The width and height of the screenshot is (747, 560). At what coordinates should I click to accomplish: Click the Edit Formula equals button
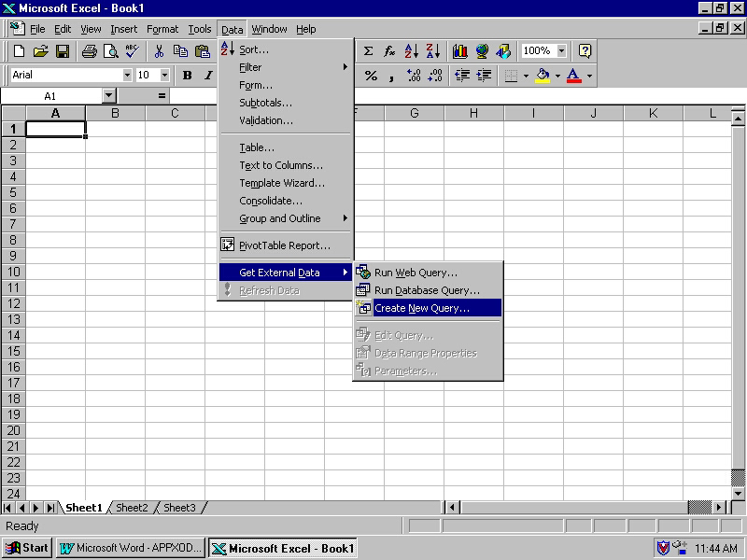pos(162,96)
